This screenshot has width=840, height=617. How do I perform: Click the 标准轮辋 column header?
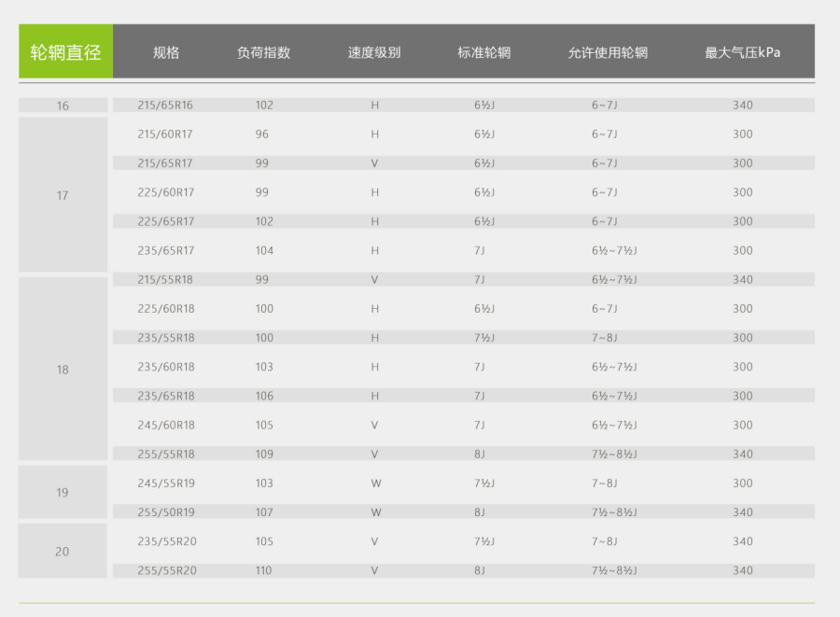click(483, 52)
